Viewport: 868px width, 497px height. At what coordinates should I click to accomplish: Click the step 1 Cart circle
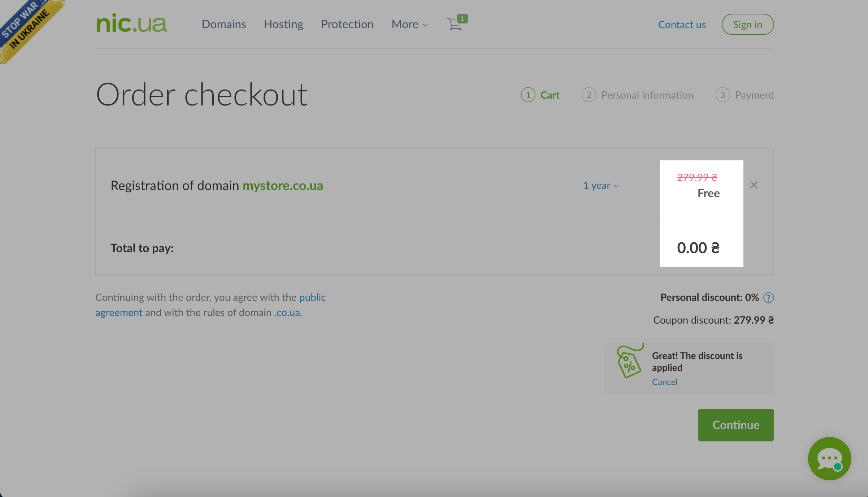528,95
